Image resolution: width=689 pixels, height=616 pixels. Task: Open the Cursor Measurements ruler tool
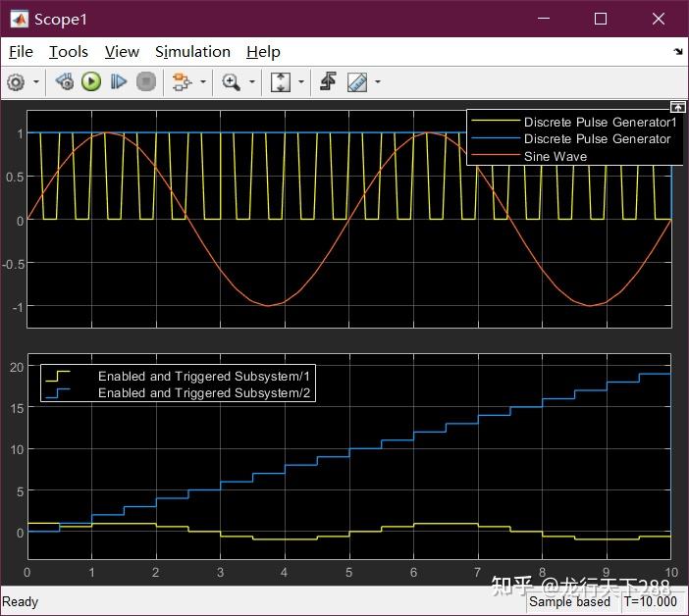357,82
